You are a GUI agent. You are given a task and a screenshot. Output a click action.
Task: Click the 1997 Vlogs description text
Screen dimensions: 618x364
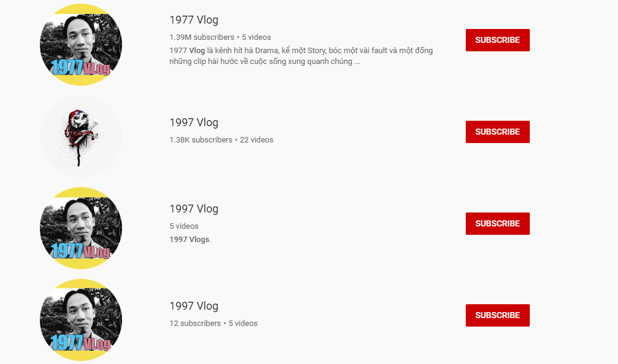tap(189, 239)
